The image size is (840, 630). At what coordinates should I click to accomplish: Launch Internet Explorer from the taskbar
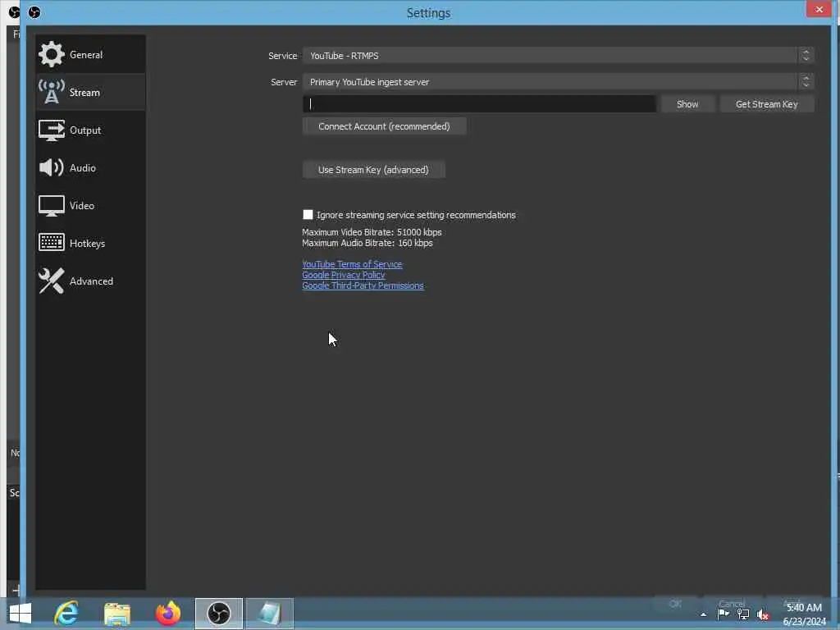(66, 614)
